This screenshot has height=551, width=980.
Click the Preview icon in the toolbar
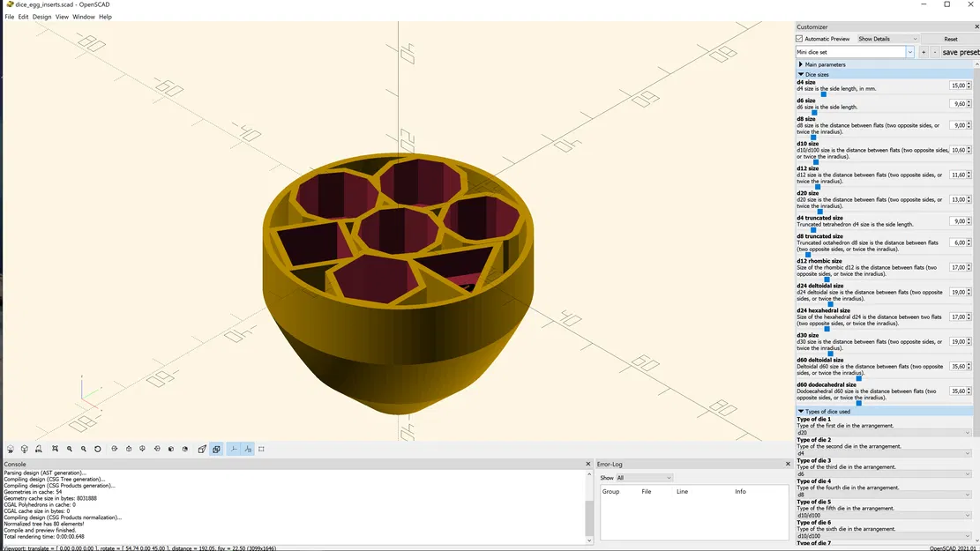[x=10, y=449]
